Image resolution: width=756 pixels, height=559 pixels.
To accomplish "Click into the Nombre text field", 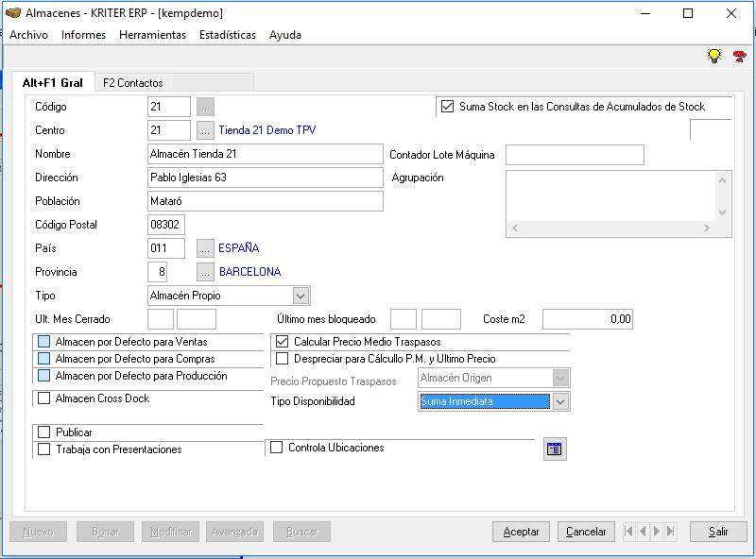I will pyautogui.click(x=265, y=154).
